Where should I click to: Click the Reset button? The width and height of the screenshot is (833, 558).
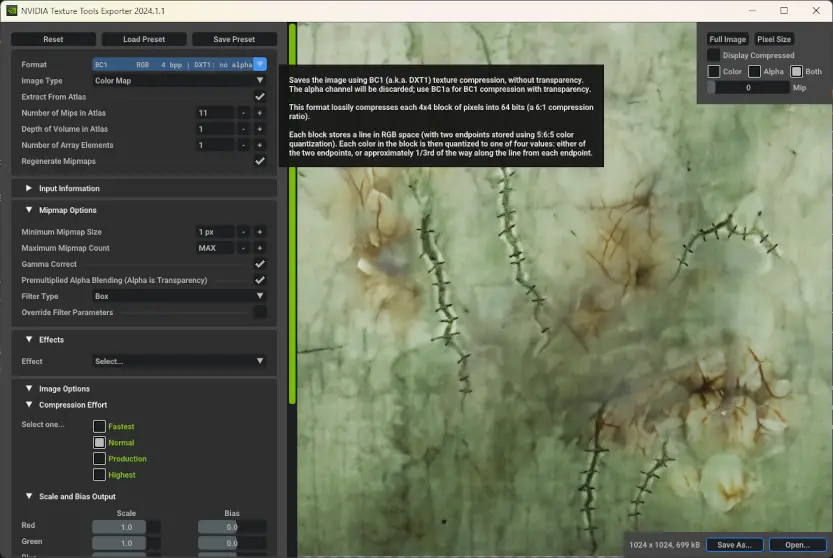pyautogui.click(x=53, y=39)
